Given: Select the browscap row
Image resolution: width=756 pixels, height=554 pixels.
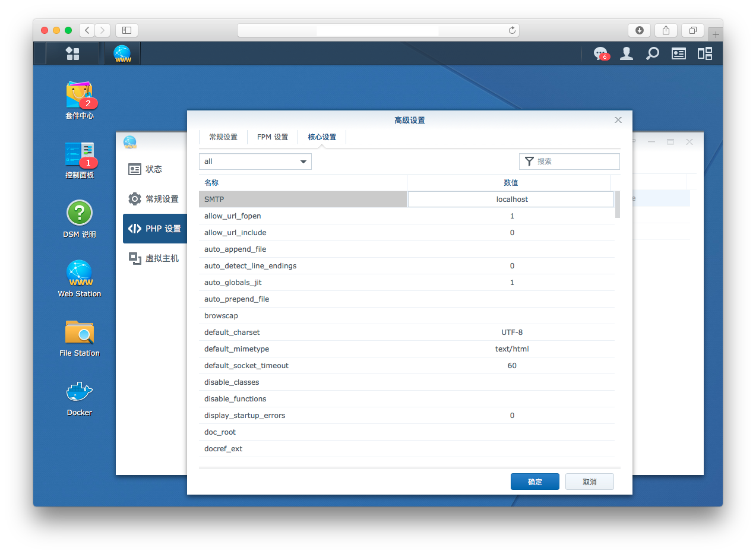Looking at the screenshot, I should click(406, 316).
